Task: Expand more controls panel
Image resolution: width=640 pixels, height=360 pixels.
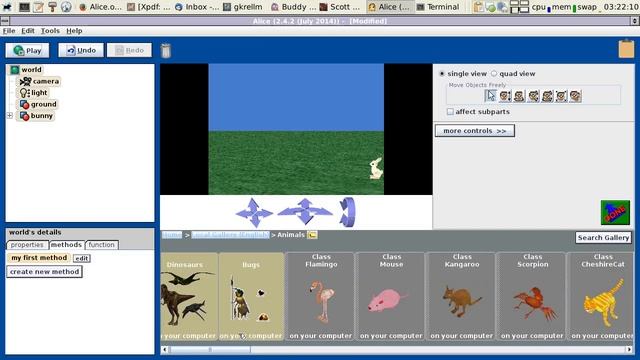Action: coord(475,131)
